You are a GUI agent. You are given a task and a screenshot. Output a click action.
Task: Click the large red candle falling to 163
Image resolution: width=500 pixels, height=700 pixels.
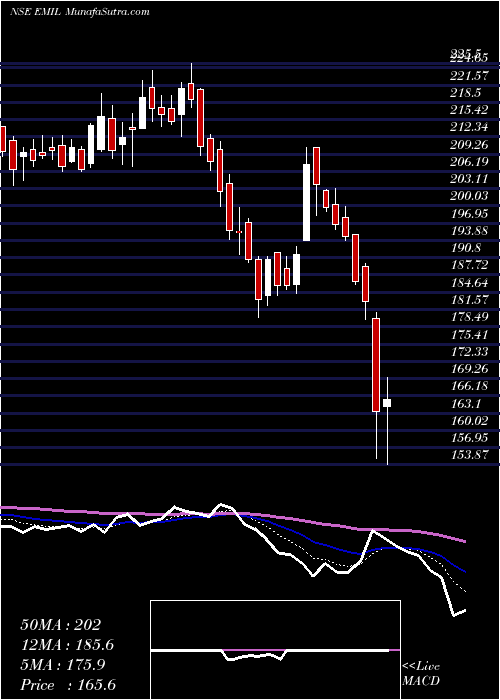tap(376, 365)
